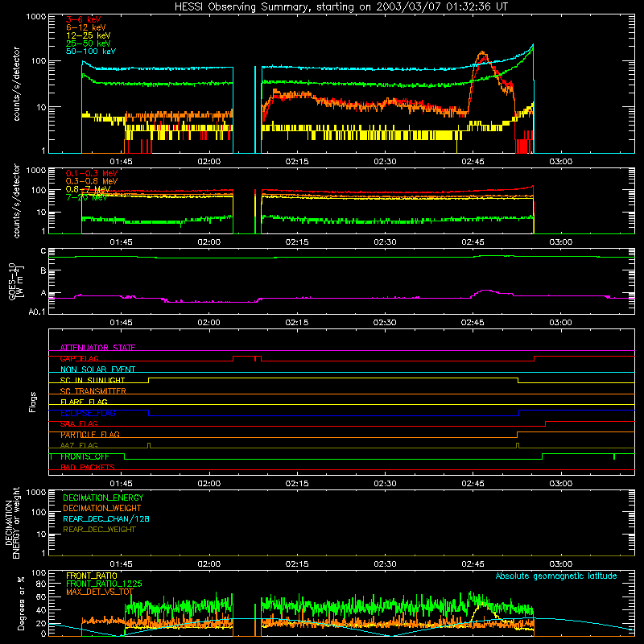Viewport: 644px width, 644px height.
Task: Click the AAZ_FLAG label
Action: tap(79, 445)
